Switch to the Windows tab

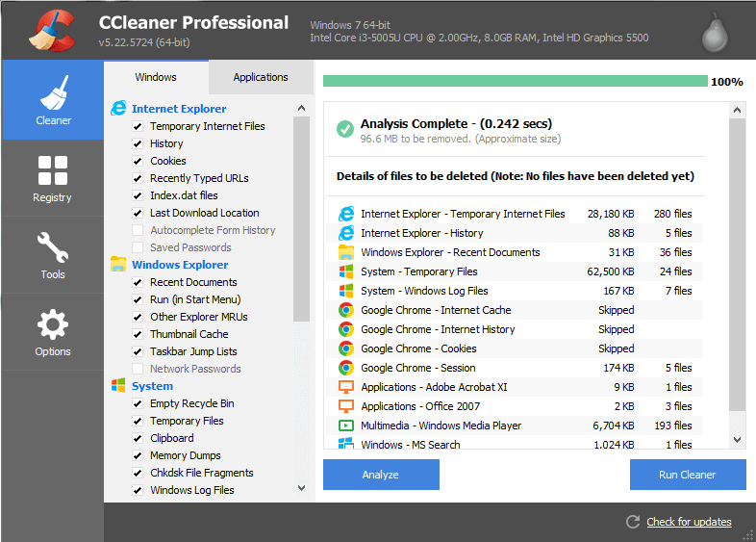(x=156, y=77)
